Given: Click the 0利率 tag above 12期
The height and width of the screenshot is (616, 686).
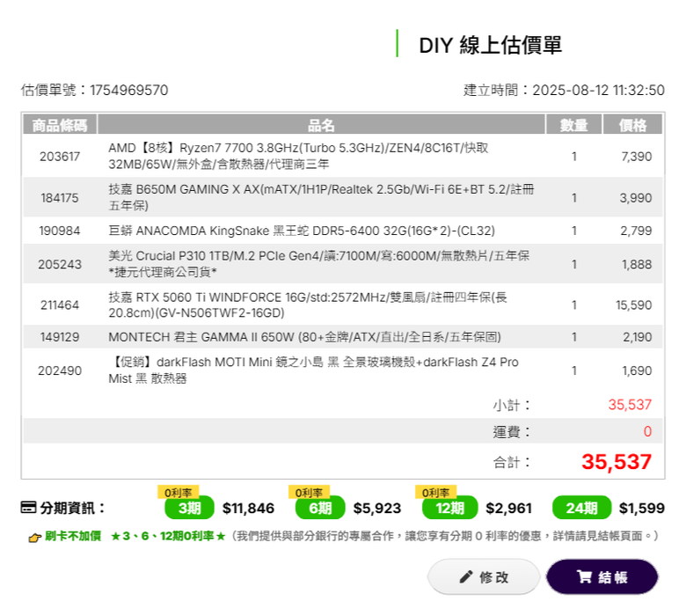Looking at the screenshot, I should 435,492.
